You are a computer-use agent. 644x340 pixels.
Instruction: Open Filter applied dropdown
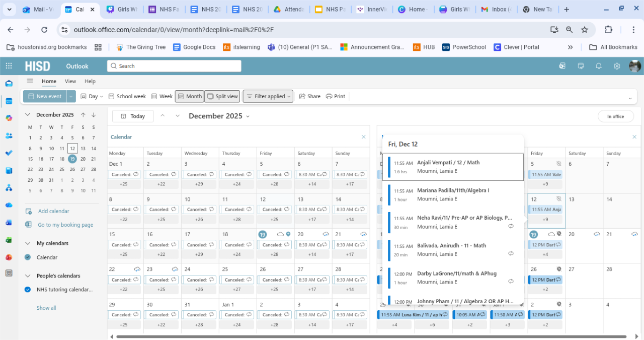[x=268, y=96]
